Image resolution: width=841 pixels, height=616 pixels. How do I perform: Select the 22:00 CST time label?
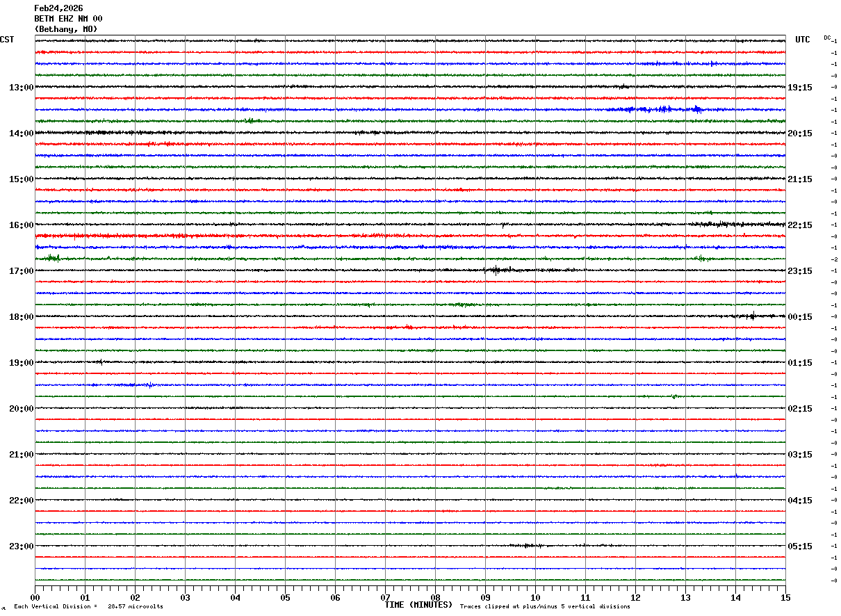[x=22, y=501]
